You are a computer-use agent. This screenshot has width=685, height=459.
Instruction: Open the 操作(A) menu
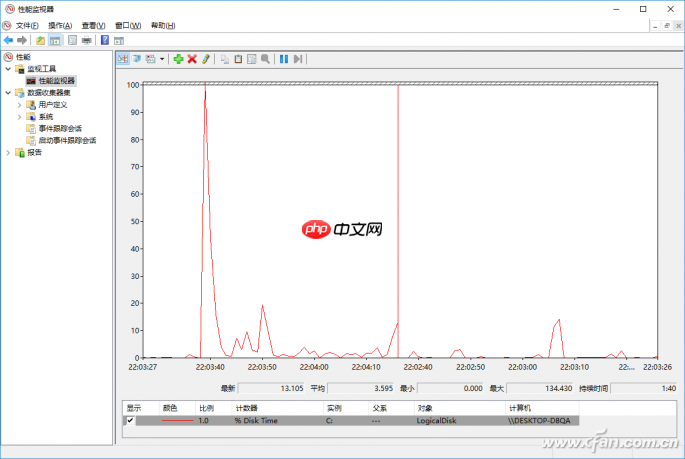click(x=60, y=26)
